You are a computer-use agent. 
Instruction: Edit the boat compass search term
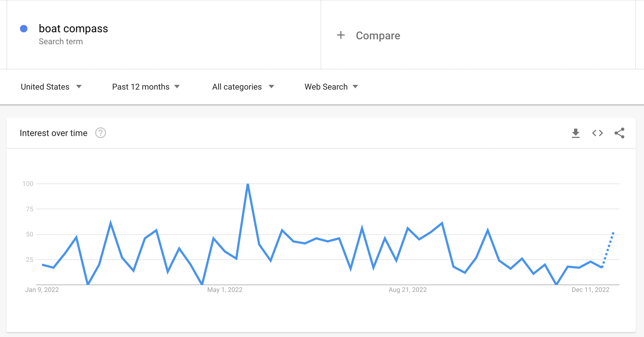coord(73,28)
